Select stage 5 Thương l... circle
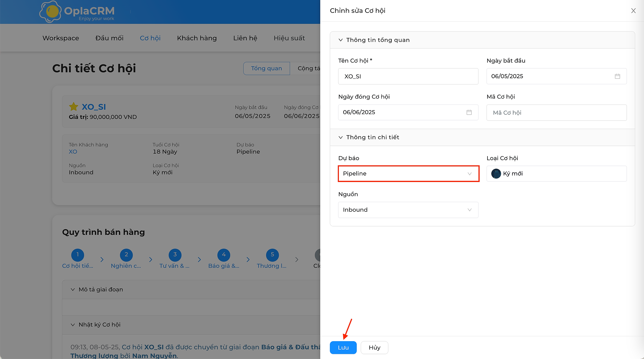Image resolution: width=644 pixels, height=359 pixels. point(272,255)
